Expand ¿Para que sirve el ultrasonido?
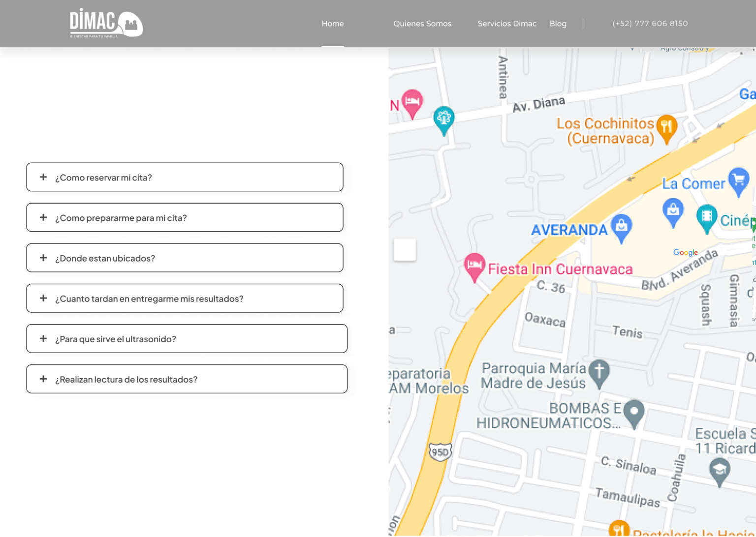 point(187,338)
